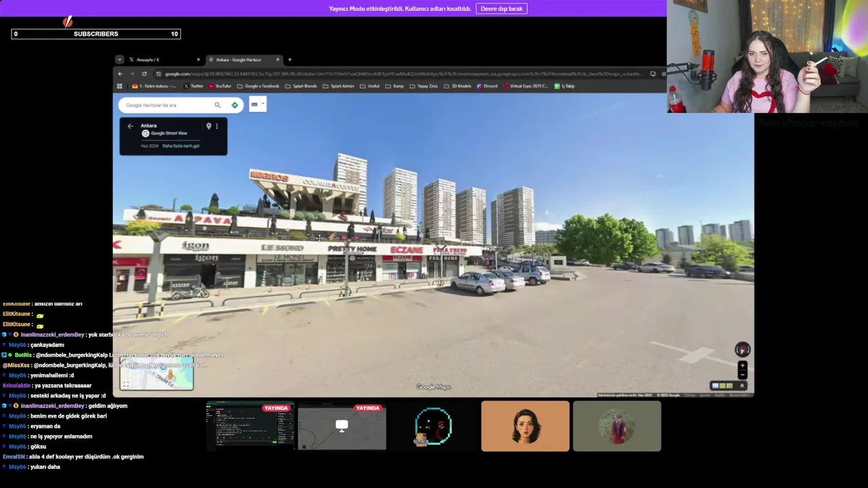Open a new browser tab

pos(290,60)
